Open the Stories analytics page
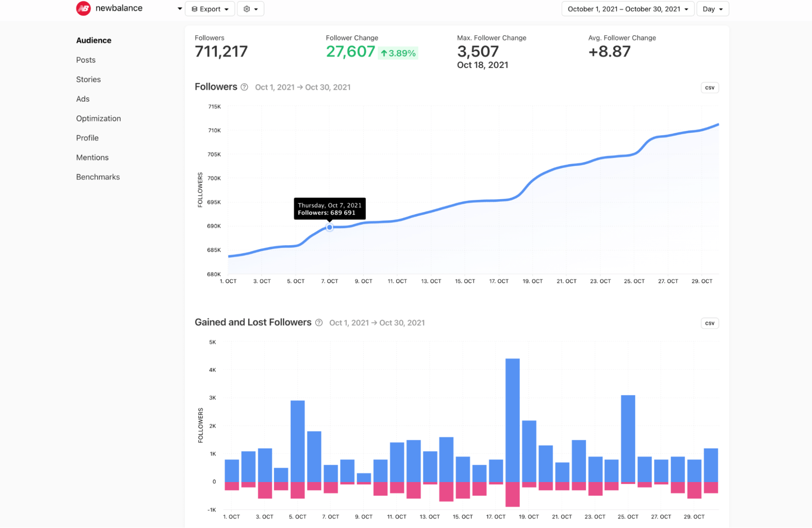This screenshot has height=528, width=812. click(88, 79)
